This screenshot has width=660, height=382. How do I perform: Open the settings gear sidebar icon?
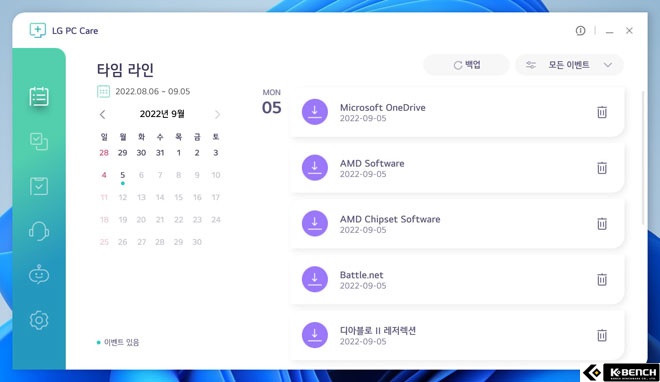tap(39, 320)
